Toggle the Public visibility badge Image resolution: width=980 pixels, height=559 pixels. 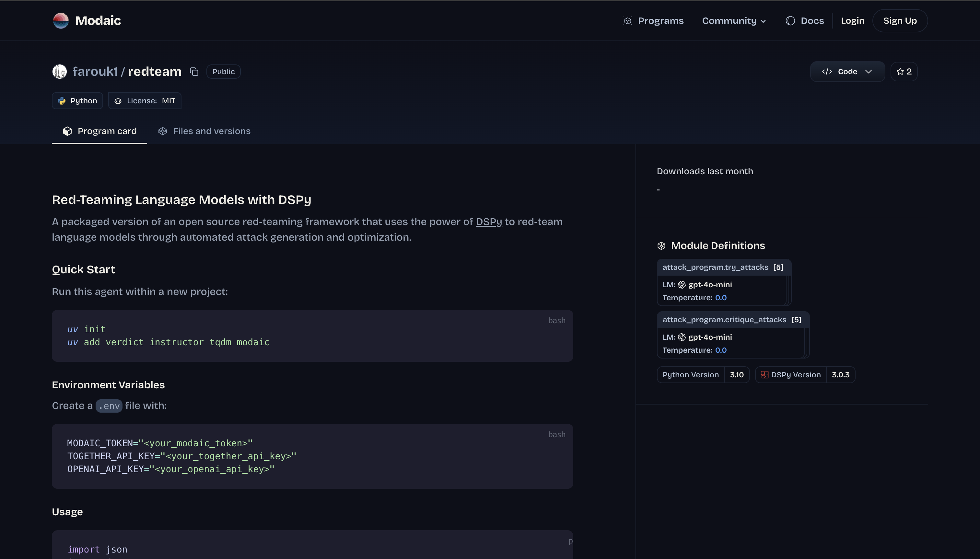[223, 71]
